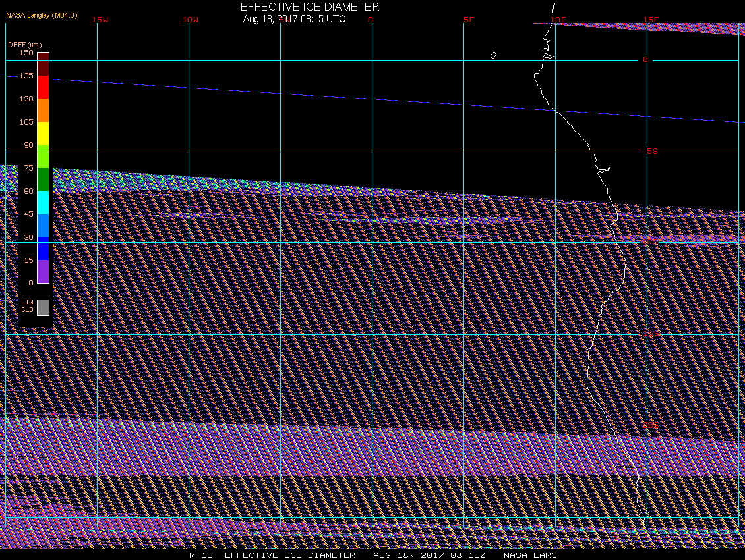Click the small island outline near the equator
This screenshot has width=745, height=560.
tap(493, 55)
